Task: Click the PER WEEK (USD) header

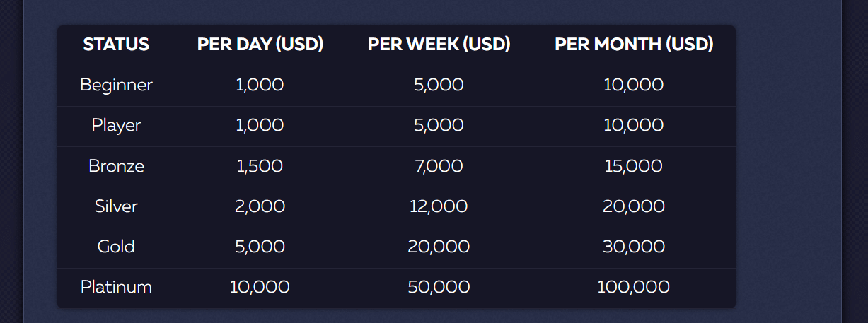Action: click(x=439, y=45)
